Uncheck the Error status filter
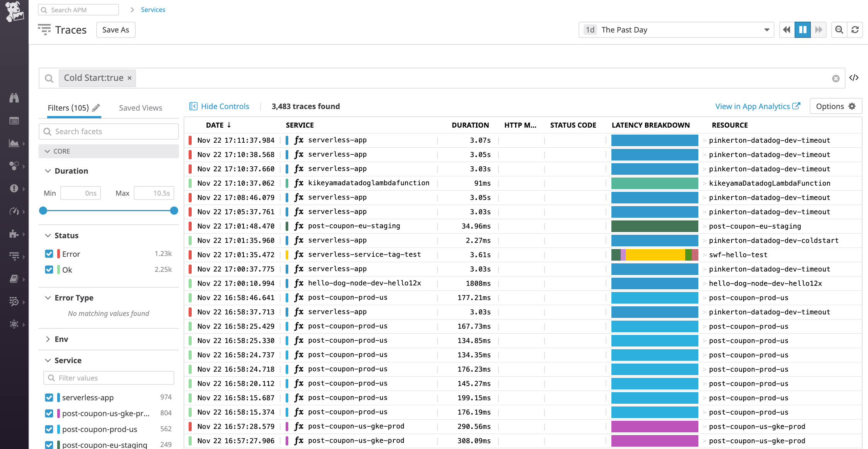Screen dimensions: 868x449 tap(49, 254)
